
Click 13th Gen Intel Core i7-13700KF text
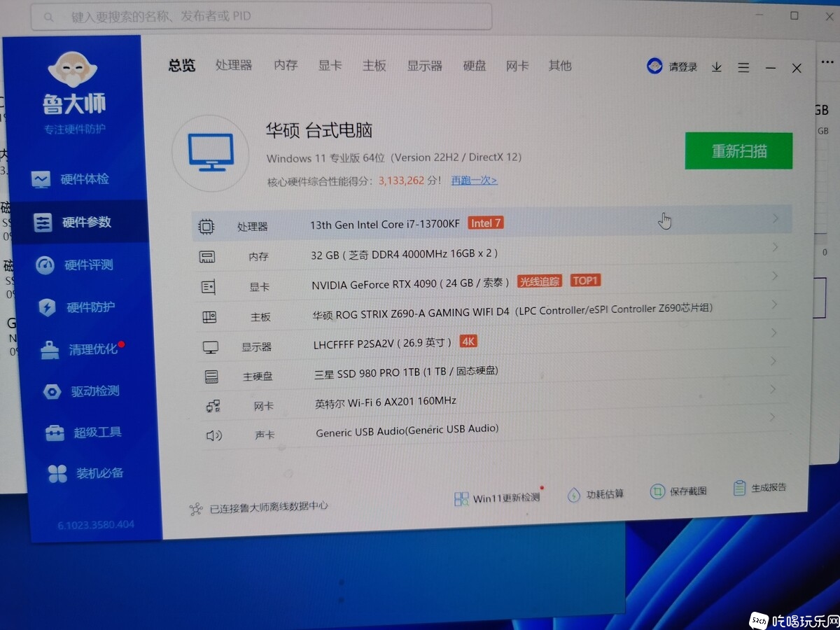(x=385, y=225)
